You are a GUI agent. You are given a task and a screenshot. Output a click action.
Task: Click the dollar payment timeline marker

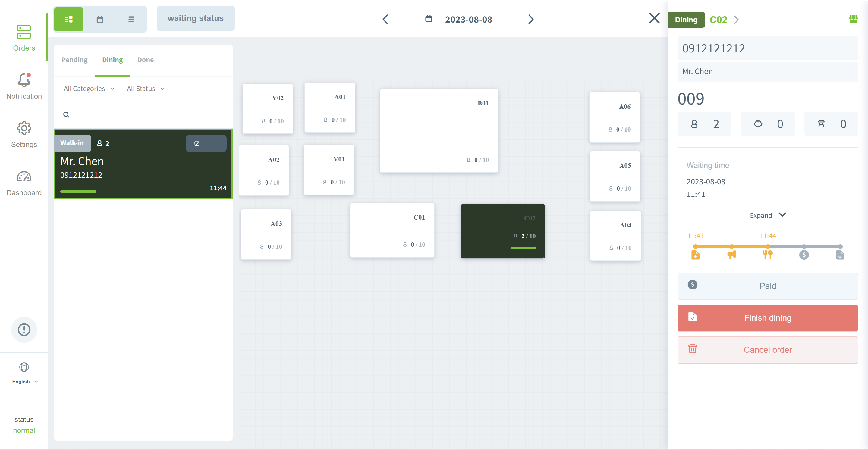[x=804, y=255]
